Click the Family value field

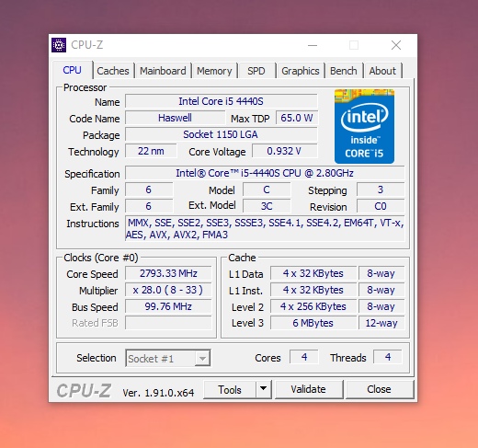coord(149,190)
